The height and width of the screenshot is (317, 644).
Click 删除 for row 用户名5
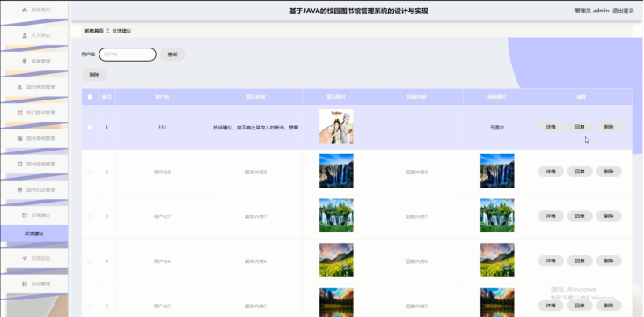609,306
